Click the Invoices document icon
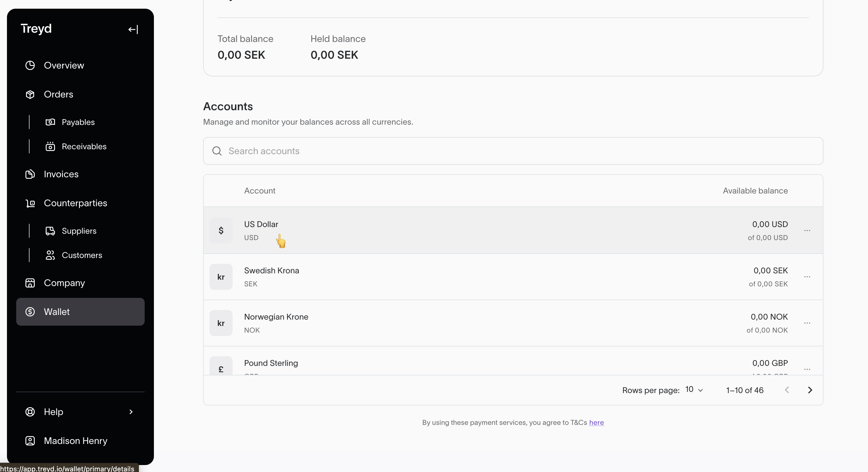Image resolution: width=868 pixels, height=472 pixels. point(30,174)
